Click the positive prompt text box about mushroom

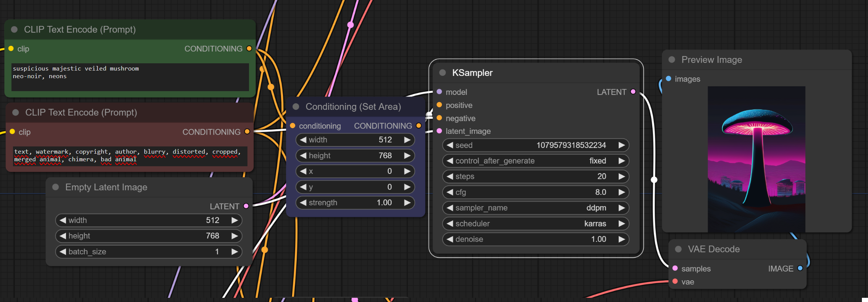tap(130, 77)
